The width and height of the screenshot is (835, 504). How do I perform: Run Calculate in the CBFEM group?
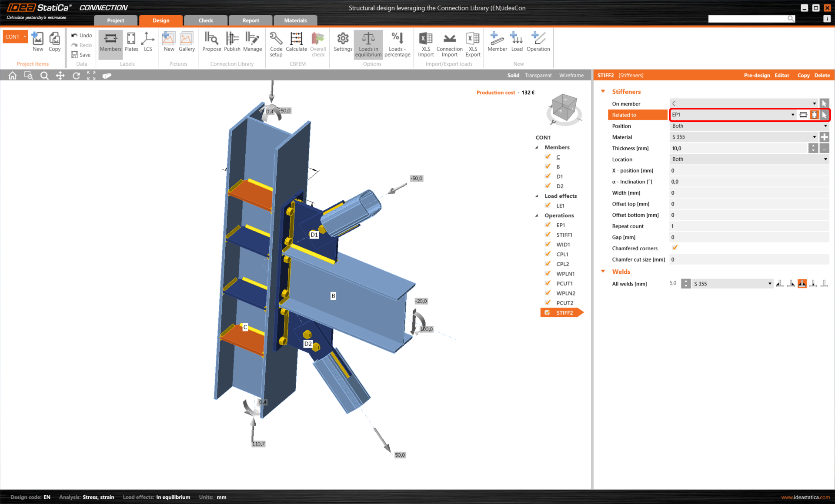pyautogui.click(x=296, y=43)
